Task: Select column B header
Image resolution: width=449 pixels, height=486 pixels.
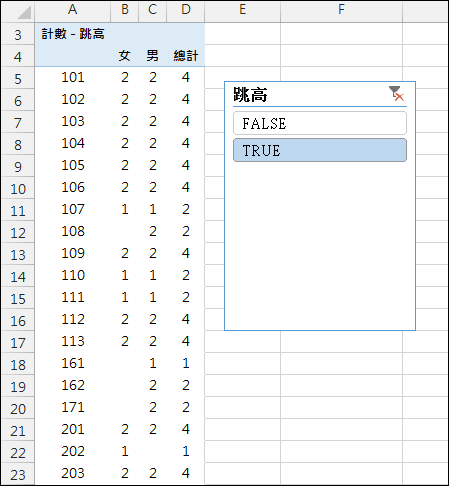Action: pos(125,10)
